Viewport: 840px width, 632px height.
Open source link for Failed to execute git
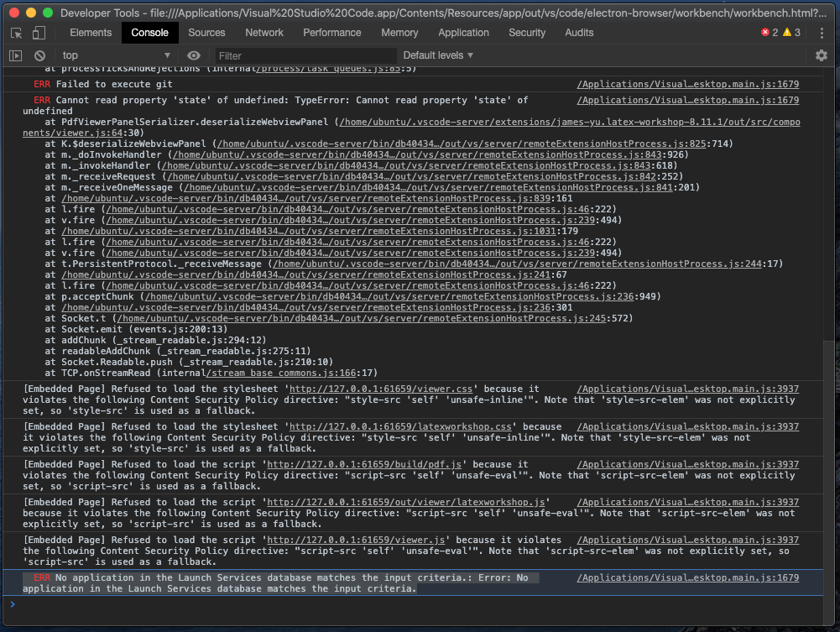point(688,84)
